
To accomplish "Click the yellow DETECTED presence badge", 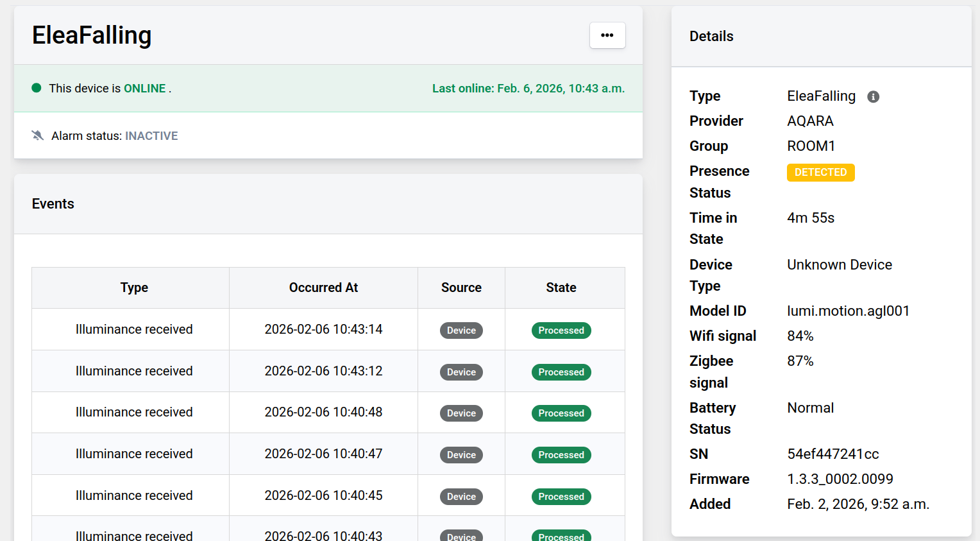I will tap(820, 172).
